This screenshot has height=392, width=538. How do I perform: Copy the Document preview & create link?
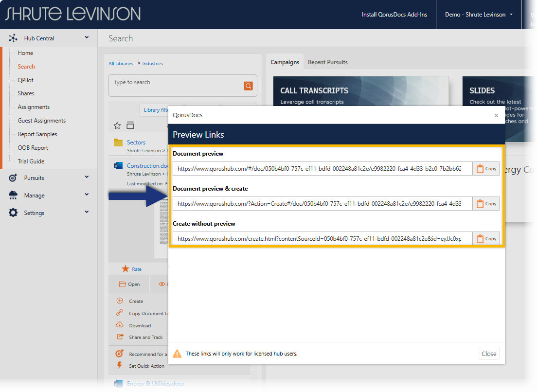tap(486, 204)
